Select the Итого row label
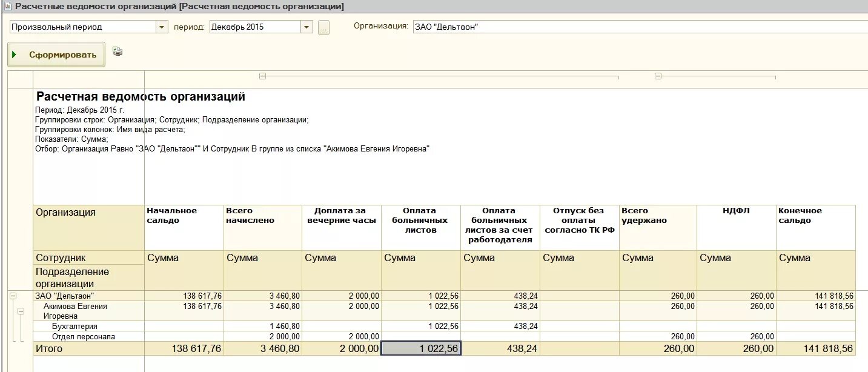868x372 pixels. (x=89, y=348)
